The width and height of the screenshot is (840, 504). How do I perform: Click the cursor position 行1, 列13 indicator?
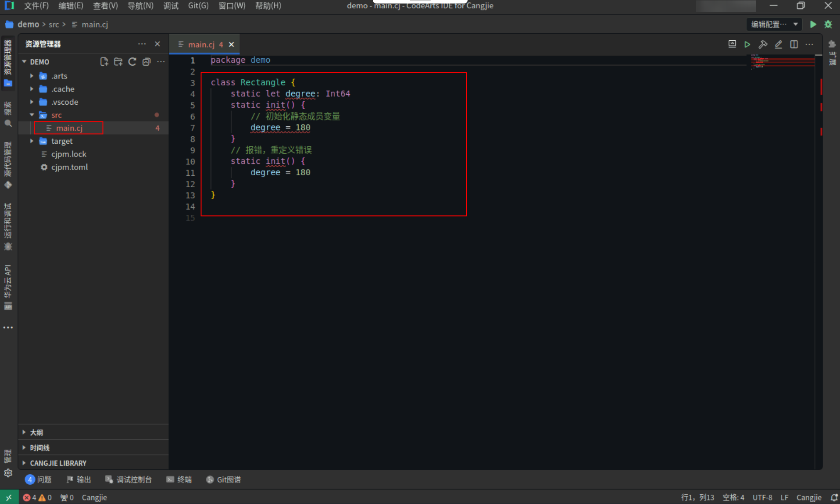[x=697, y=497]
